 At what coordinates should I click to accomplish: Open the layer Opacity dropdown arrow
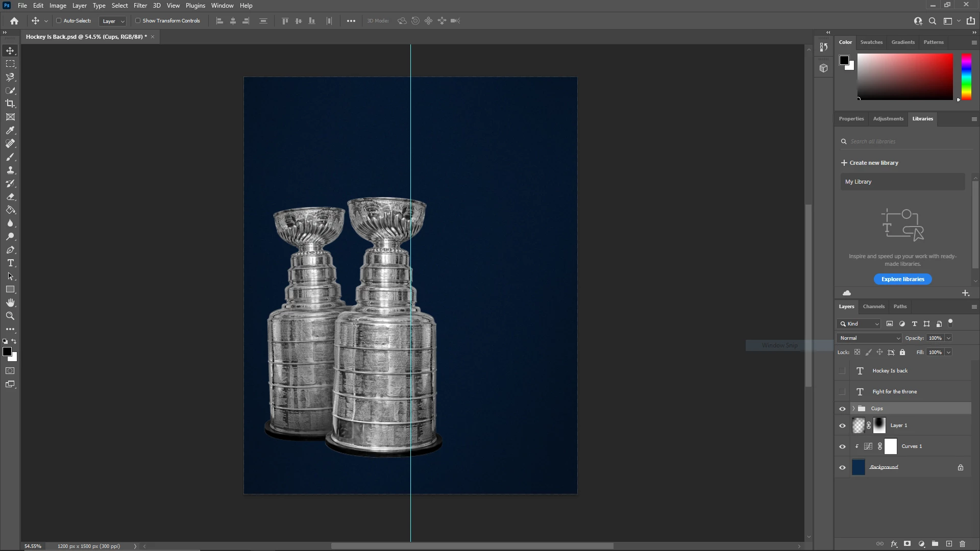[948, 338]
